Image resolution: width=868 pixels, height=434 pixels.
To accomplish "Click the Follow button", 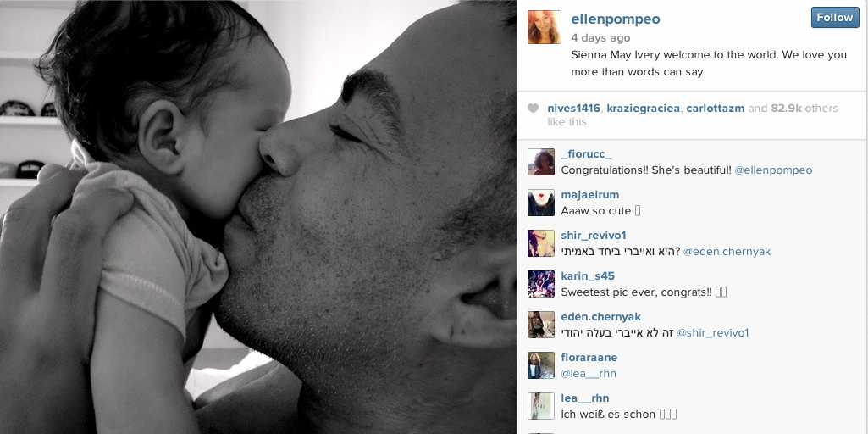I will tap(835, 17).
